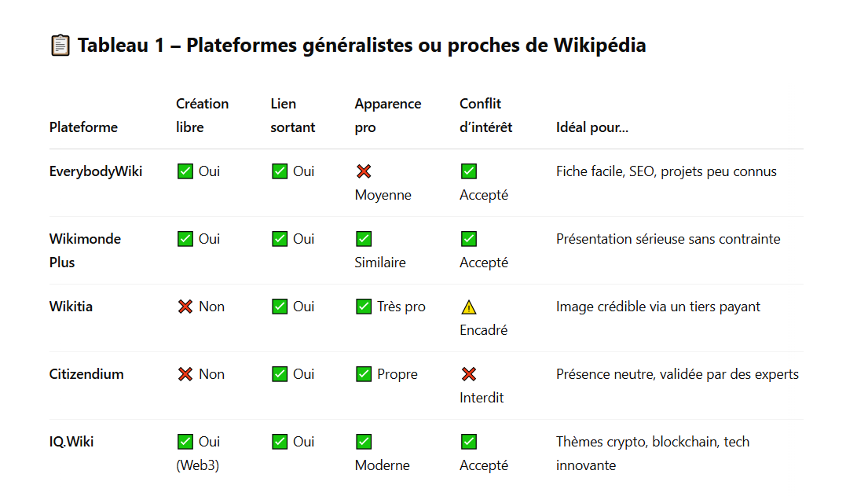Click the green check beside Wikitia's Très pro
This screenshot has width=868, height=496.
click(x=364, y=307)
